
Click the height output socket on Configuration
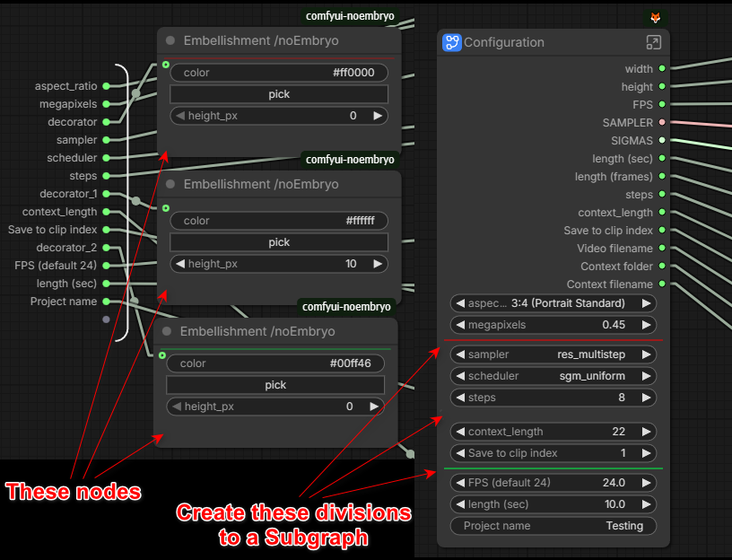click(x=662, y=86)
